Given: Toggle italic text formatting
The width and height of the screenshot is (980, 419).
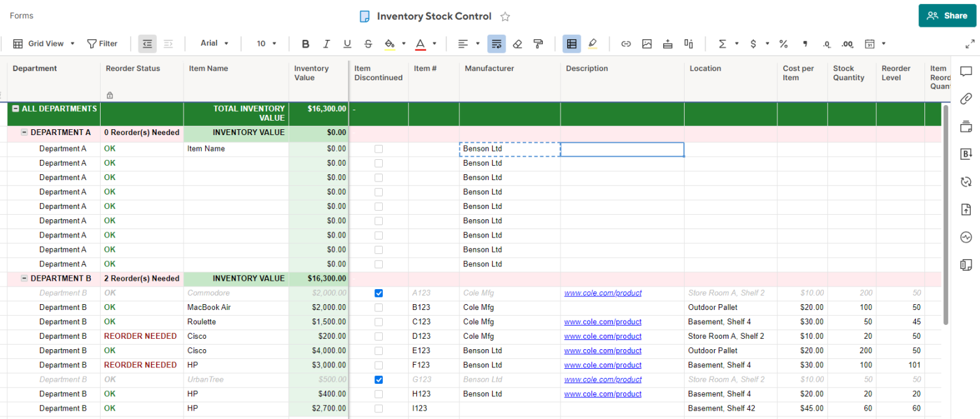Looking at the screenshot, I should click(327, 44).
